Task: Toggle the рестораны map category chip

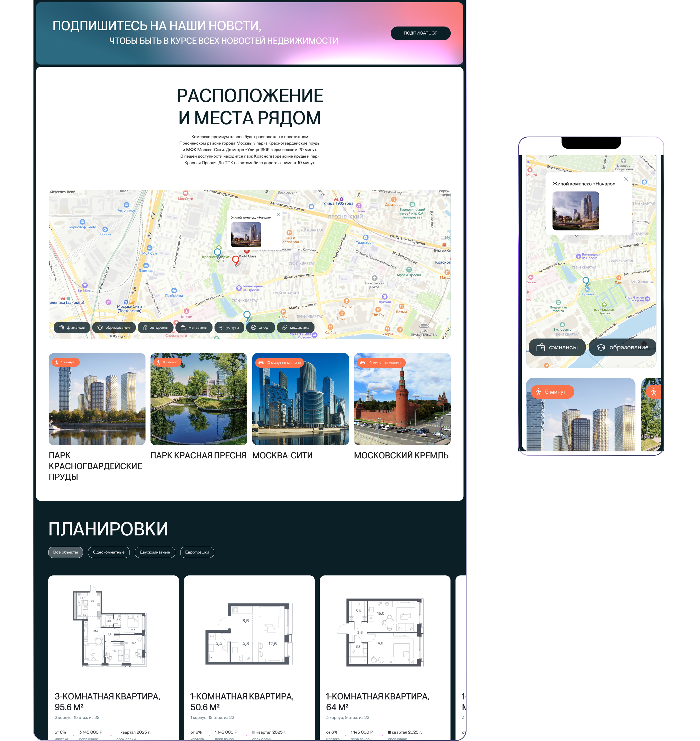Action: [x=155, y=327]
